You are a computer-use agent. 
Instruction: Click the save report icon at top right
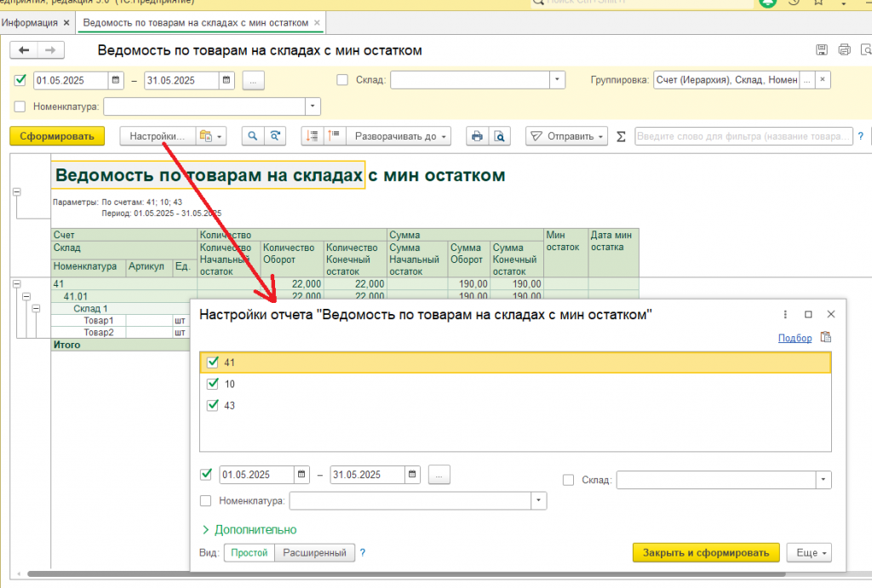click(822, 49)
